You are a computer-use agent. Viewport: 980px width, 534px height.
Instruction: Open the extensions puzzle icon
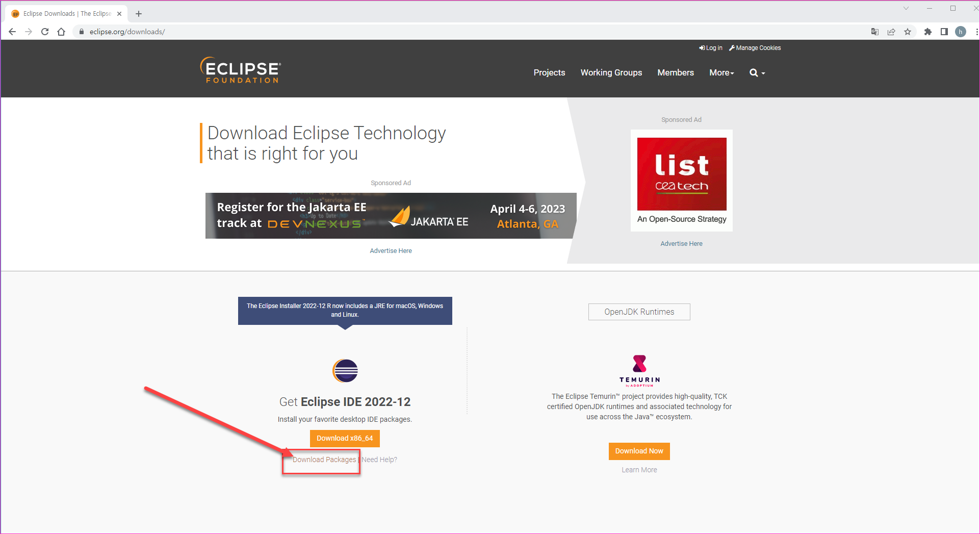pos(928,32)
